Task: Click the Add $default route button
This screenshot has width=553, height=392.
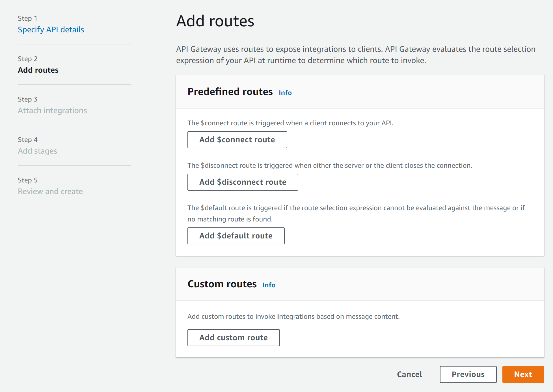Action: click(x=236, y=236)
